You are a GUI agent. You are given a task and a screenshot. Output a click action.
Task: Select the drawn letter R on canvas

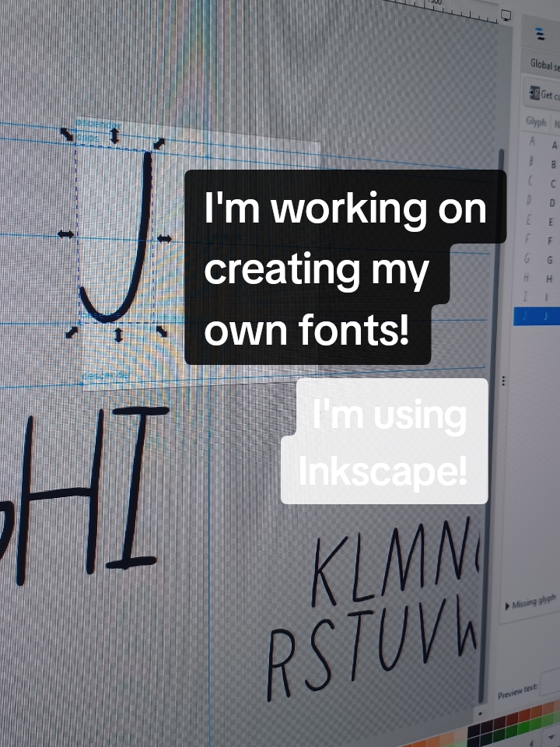(281, 665)
